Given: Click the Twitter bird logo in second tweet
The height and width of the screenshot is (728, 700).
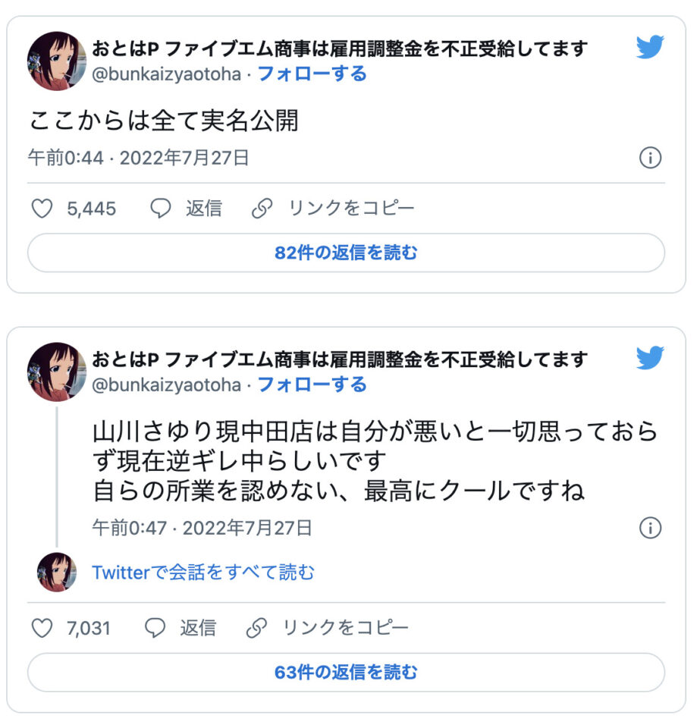Looking at the screenshot, I should pyautogui.click(x=650, y=358).
